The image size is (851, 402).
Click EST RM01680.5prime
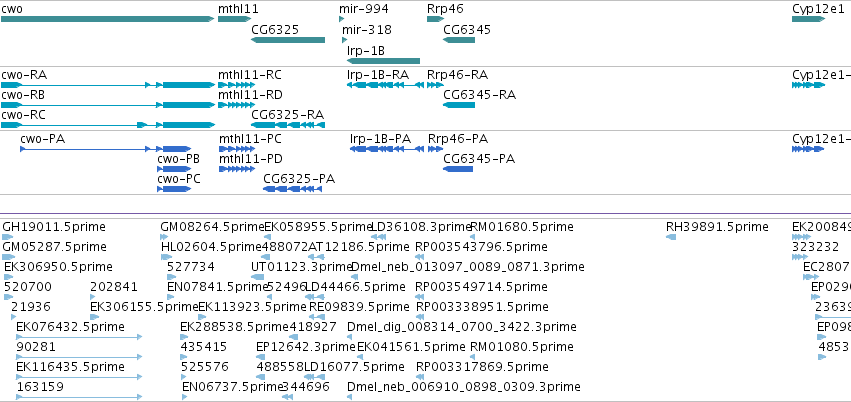click(522, 227)
